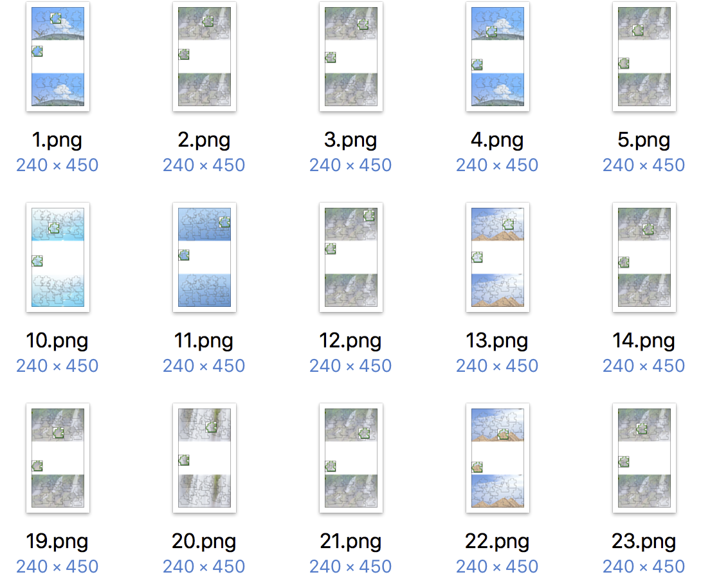Select the 5.png thumbnail image
710x588 pixels.
[x=644, y=56]
